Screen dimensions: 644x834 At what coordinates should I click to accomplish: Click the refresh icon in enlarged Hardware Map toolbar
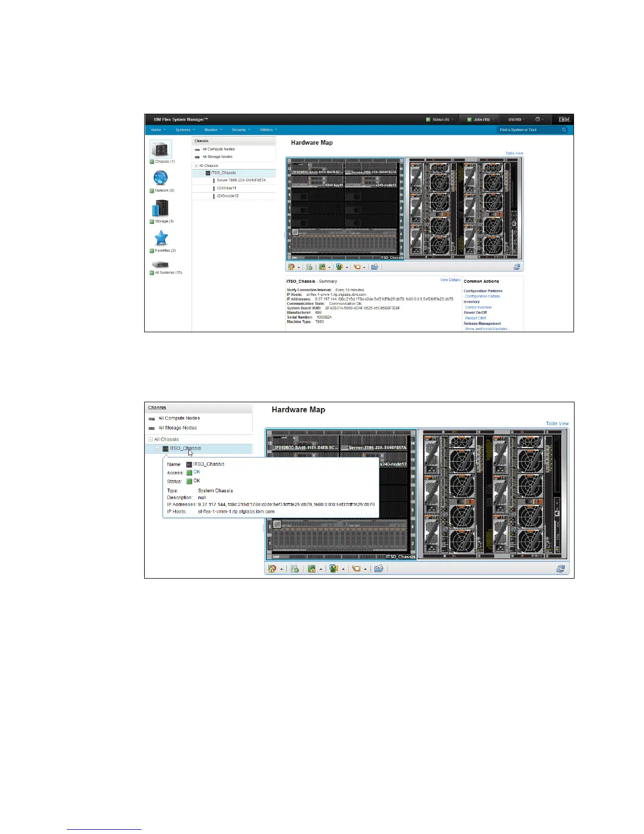click(561, 569)
